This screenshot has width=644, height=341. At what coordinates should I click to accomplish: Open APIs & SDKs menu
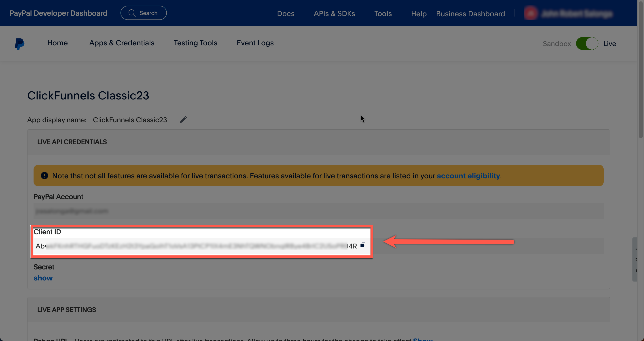click(334, 13)
